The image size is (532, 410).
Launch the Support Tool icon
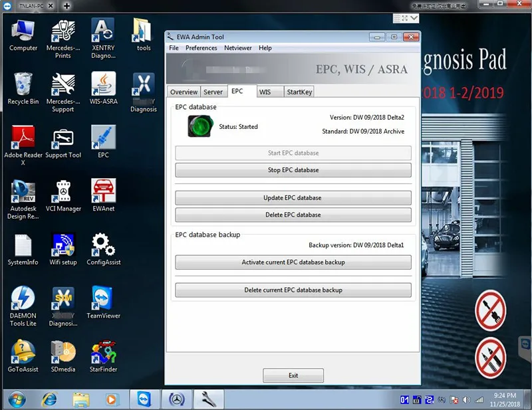(x=63, y=144)
